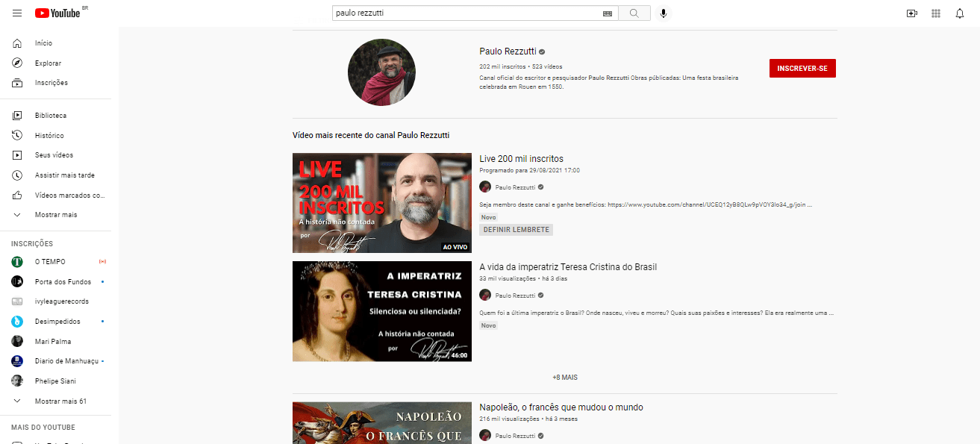View notifications bell
This screenshot has height=444, width=980.
(960, 13)
